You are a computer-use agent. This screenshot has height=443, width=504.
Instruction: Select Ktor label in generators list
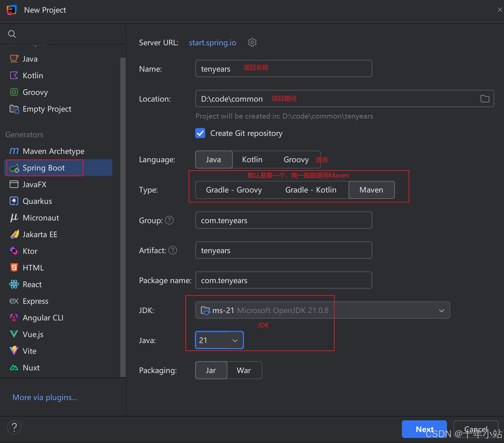coord(30,251)
